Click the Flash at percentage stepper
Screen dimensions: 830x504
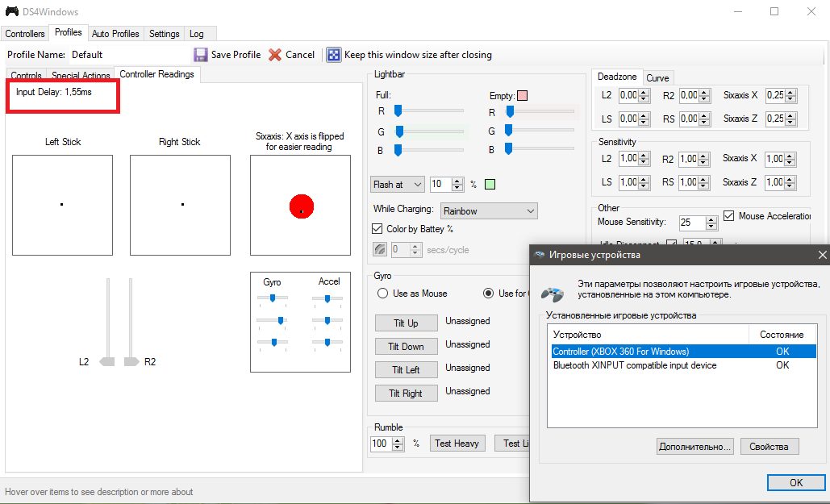(457, 184)
